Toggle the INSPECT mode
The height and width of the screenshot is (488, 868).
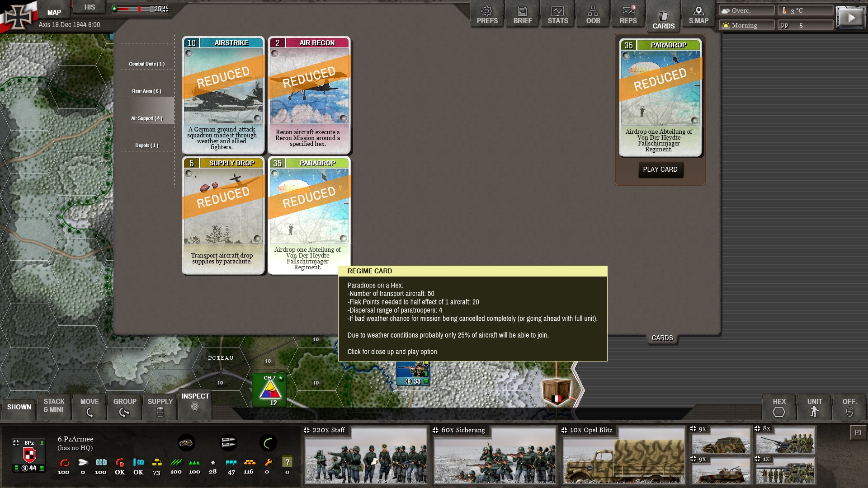pos(195,401)
